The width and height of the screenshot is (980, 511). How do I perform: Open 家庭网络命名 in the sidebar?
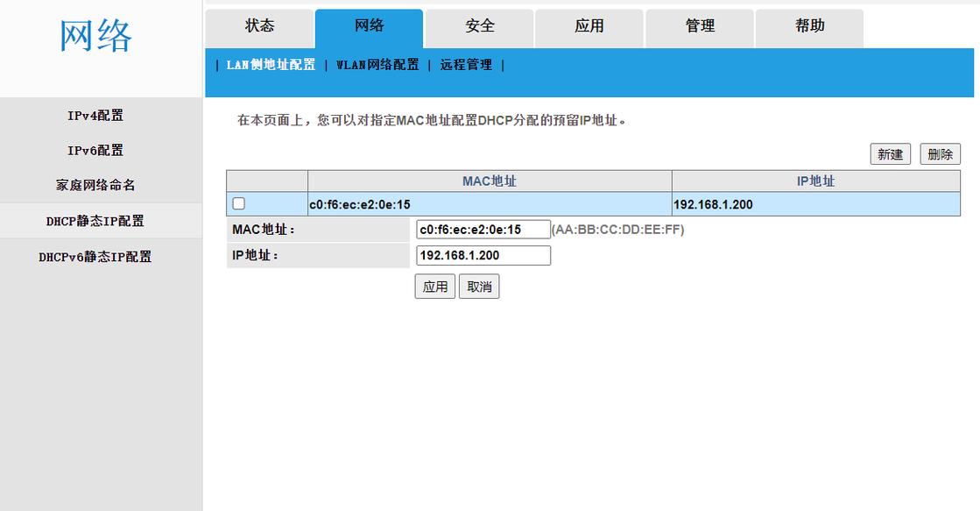(x=96, y=185)
